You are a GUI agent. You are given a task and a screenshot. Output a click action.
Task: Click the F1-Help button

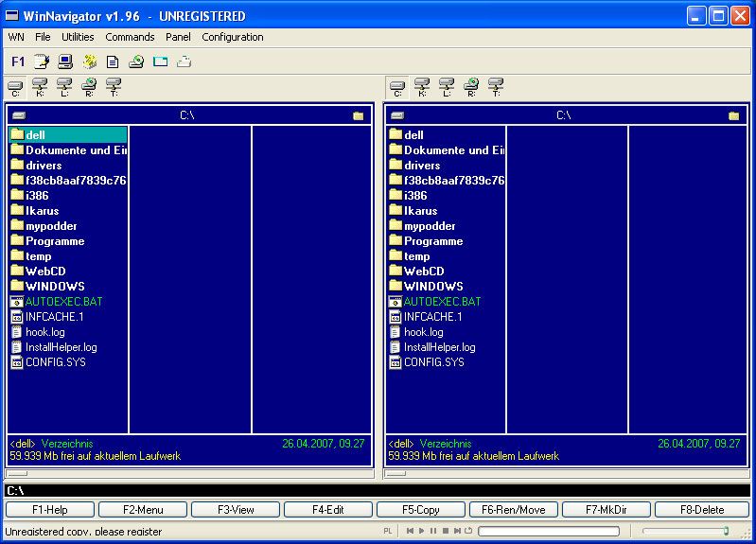click(x=50, y=510)
